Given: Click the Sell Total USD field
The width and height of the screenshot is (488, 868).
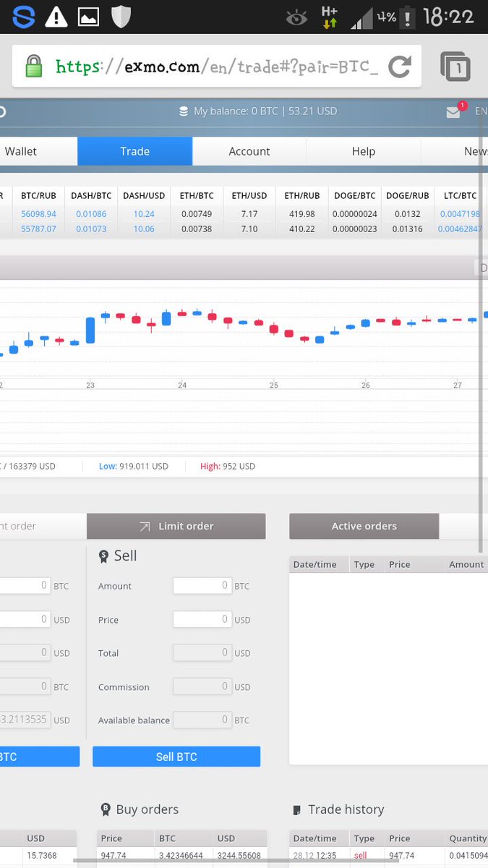Looking at the screenshot, I should coord(202,653).
